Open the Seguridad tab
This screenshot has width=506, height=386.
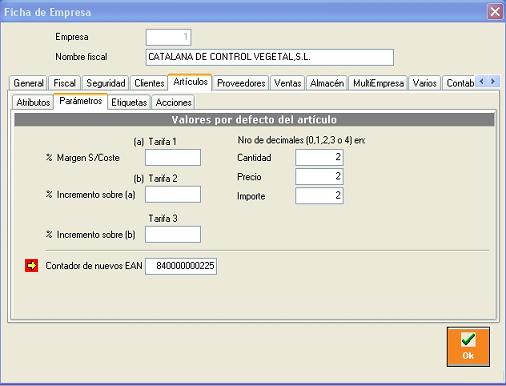[x=106, y=83]
